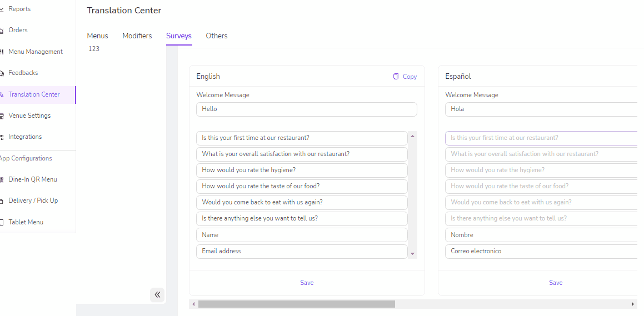Open the Tablet Menu configuration

(26, 223)
